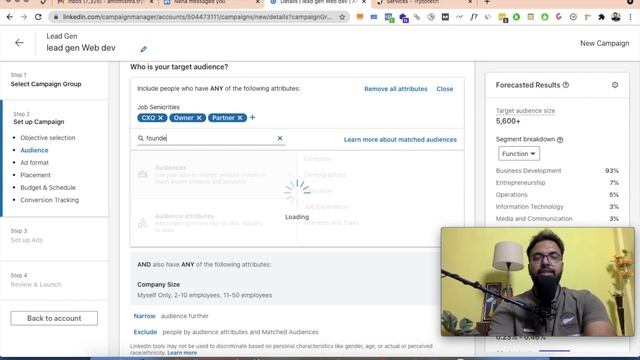Image resolution: width=640 pixels, height=360 pixels.
Task: Click the LinkedIn URL address bar
Action: [x=197, y=17]
